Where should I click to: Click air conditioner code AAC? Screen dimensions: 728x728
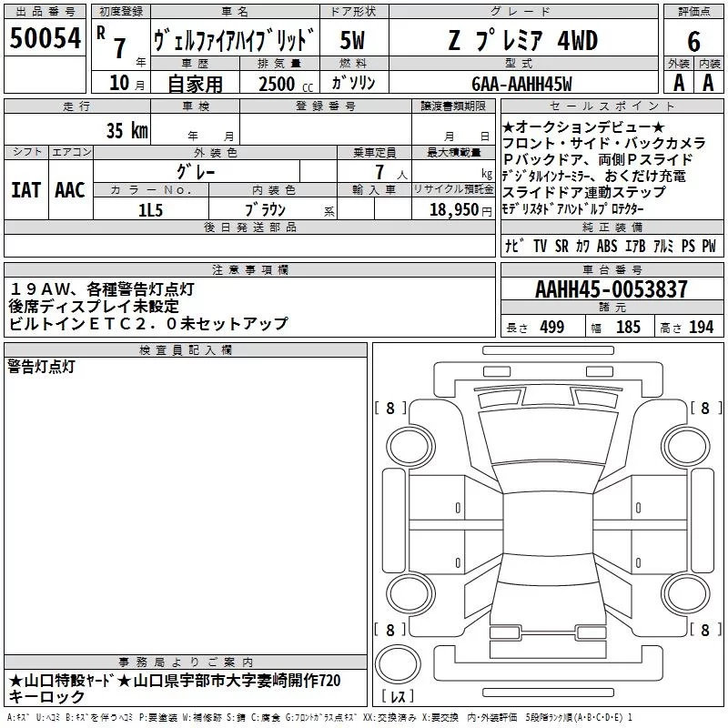(70, 190)
